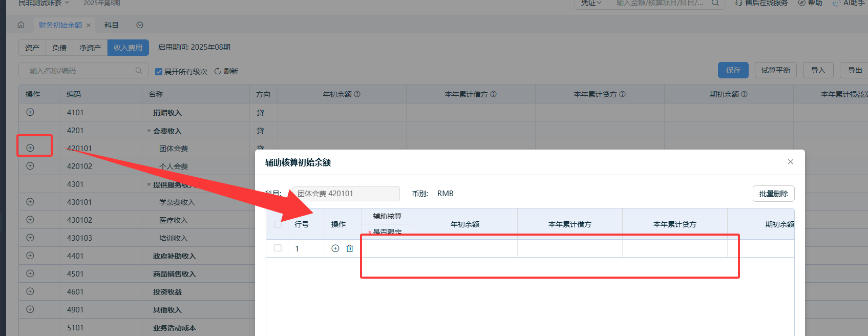Tick the select-all checkbox in the dialog header
Image resolution: width=868 pixels, height=336 pixels.
pyautogui.click(x=278, y=224)
